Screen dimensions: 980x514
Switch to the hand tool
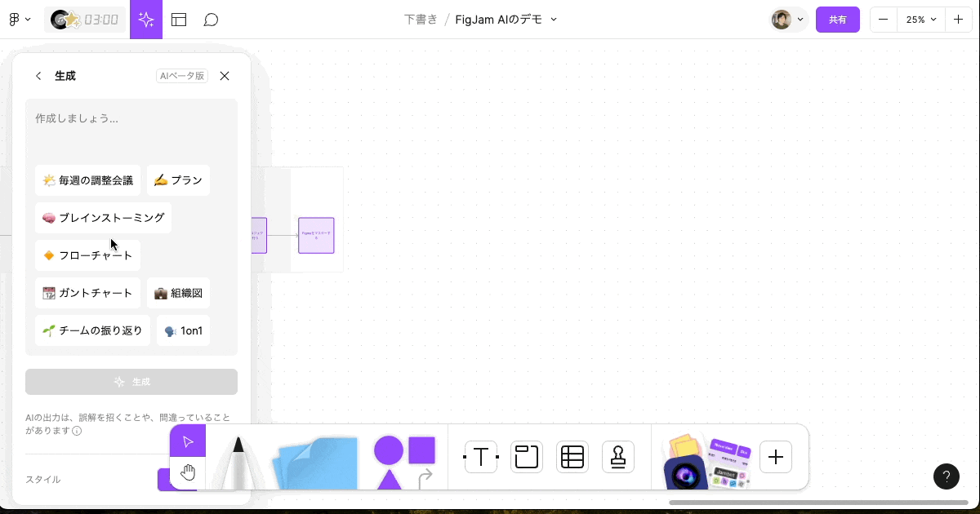tap(188, 472)
